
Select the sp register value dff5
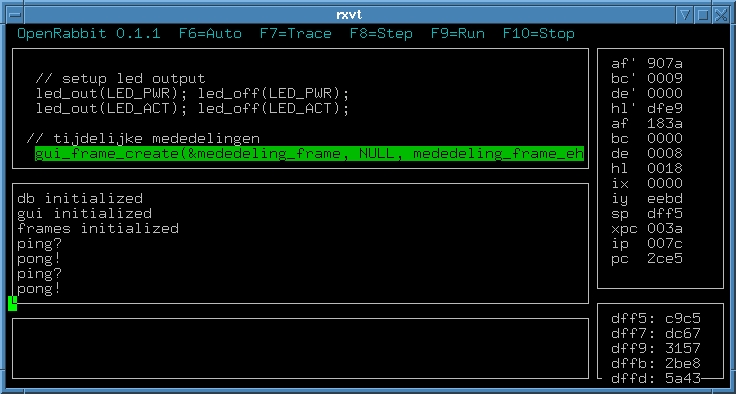pyautogui.click(x=665, y=214)
